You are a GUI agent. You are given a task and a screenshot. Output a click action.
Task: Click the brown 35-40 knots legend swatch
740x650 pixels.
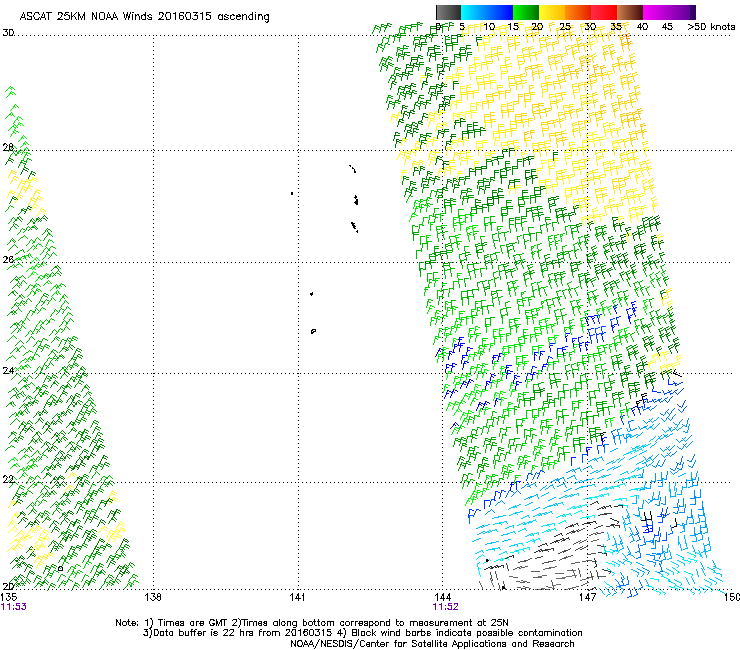point(630,12)
